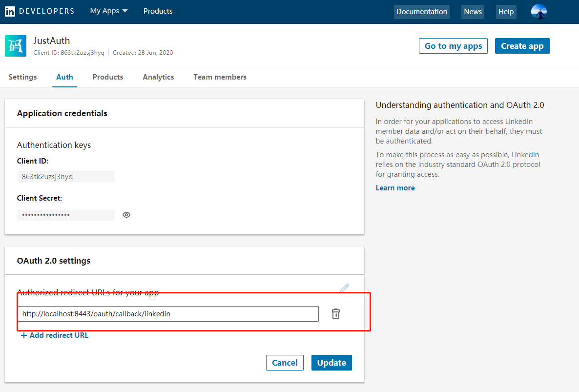Image resolution: width=579 pixels, height=392 pixels.
Task: Click the JustAuth app logo thumbnail
Action: tap(16, 46)
